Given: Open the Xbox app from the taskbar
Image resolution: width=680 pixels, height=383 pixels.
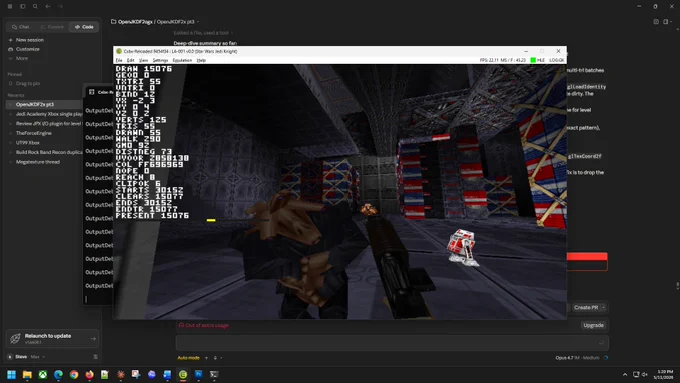Looking at the screenshot, I should [42, 375].
